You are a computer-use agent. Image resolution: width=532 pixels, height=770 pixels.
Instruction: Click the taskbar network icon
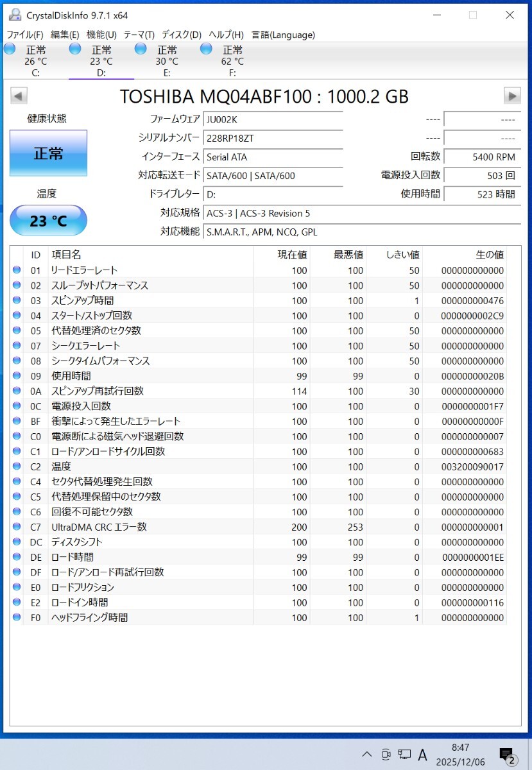[404, 754]
